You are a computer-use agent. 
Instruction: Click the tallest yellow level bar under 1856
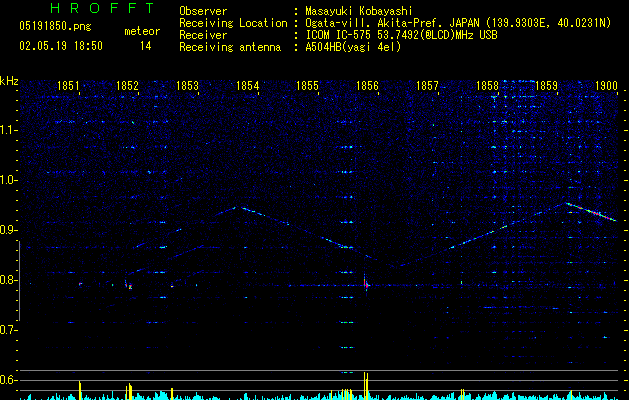click(365, 386)
